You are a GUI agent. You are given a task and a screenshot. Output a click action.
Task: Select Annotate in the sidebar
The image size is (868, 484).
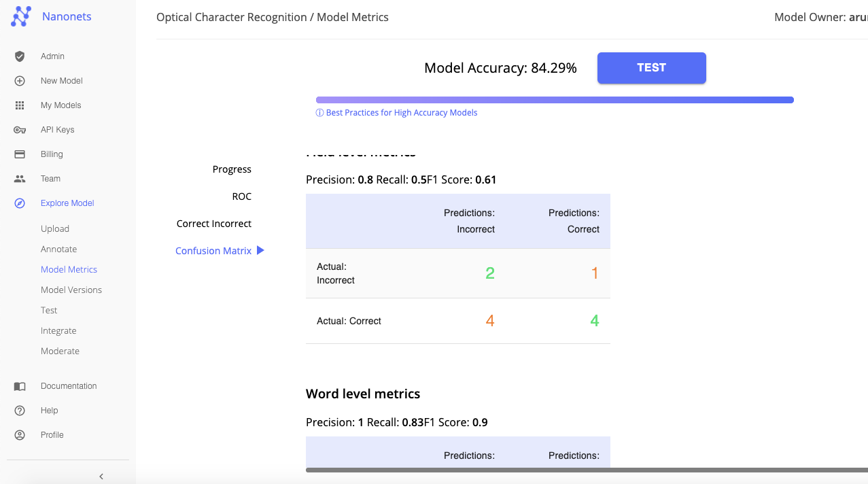click(x=58, y=249)
